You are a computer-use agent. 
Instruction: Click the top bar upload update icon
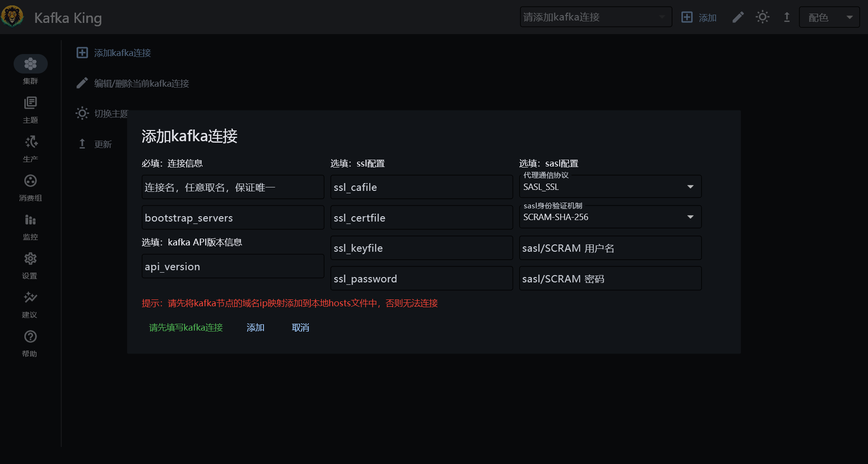coord(787,17)
